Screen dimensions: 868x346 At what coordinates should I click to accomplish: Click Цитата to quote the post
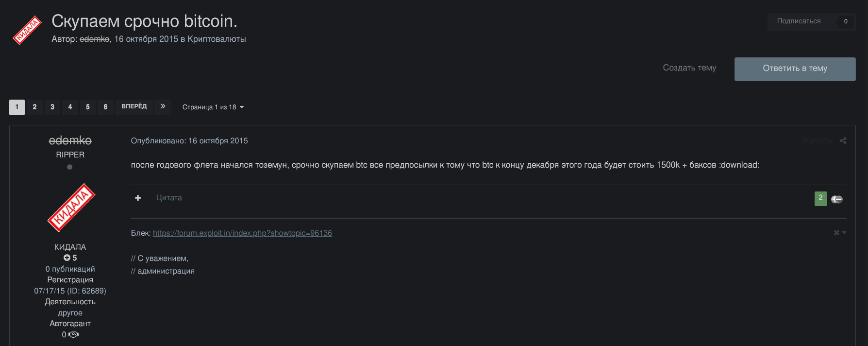pyautogui.click(x=169, y=198)
